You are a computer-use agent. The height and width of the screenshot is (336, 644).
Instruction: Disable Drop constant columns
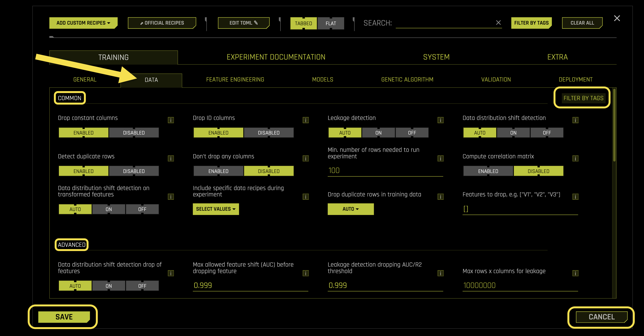pyautogui.click(x=134, y=133)
